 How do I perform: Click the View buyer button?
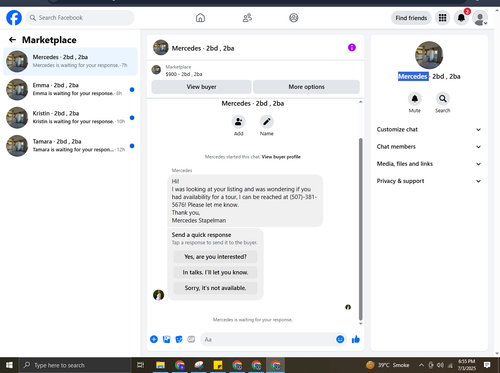coord(201,87)
